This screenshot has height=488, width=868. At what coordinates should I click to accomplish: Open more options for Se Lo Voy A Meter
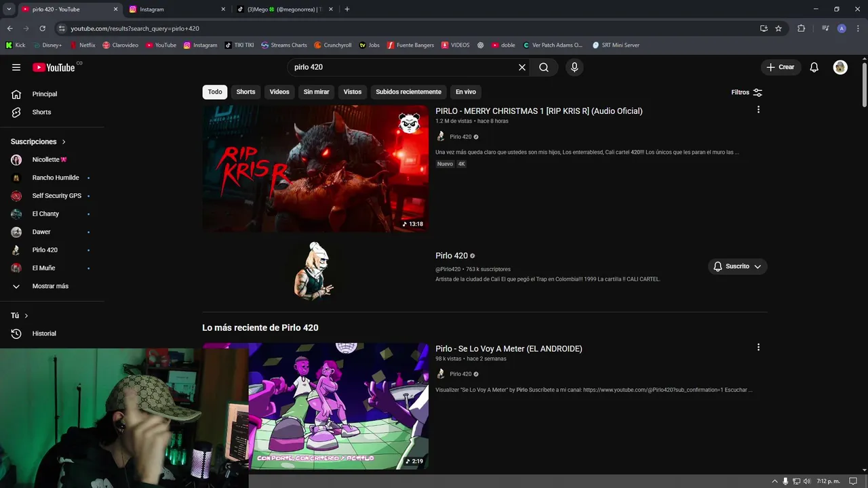pyautogui.click(x=758, y=347)
